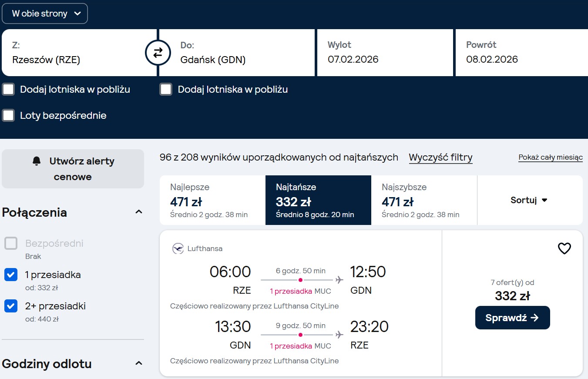588x379 pixels.
Task: Enable nearby airports for Gdańsk destination
Action: pyautogui.click(x=166, y=90)
